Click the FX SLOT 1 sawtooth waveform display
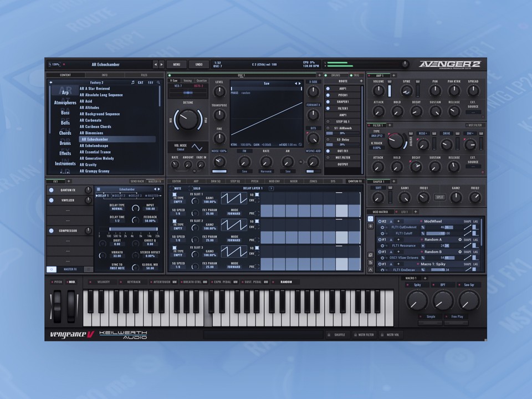The height and width of the screenshot is (399, 532). click(x=234, y=198)
